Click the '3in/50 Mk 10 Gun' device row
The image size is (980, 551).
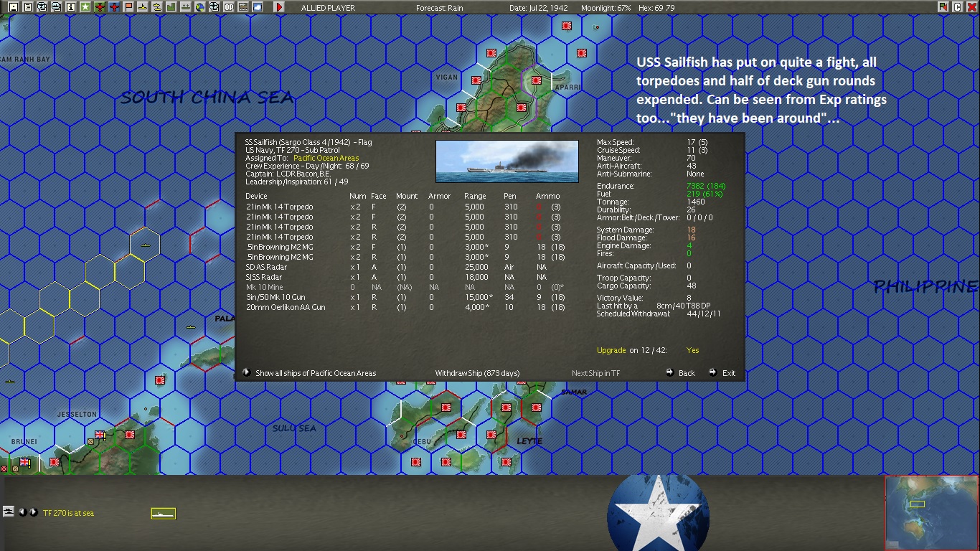[405, 297]
